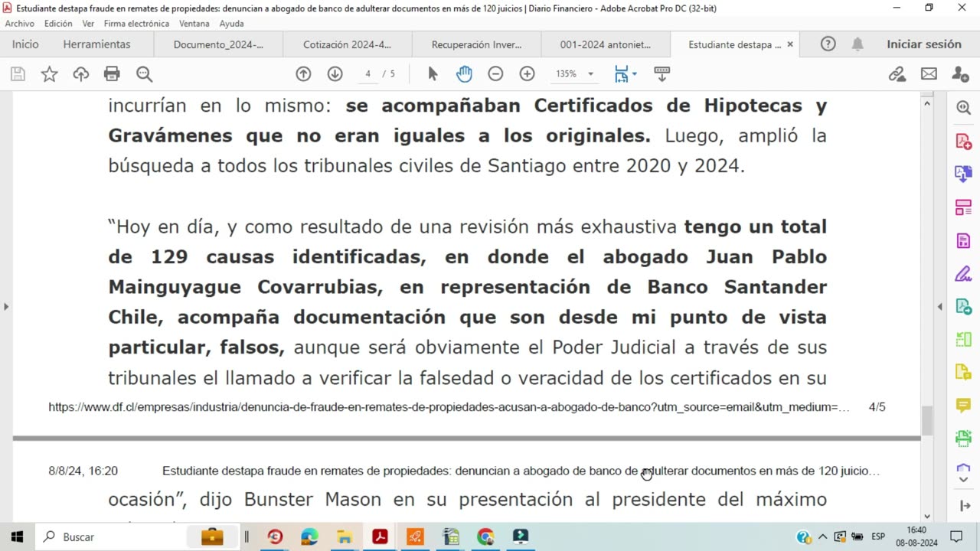Save the file with the floppy icon

point(18,74)
